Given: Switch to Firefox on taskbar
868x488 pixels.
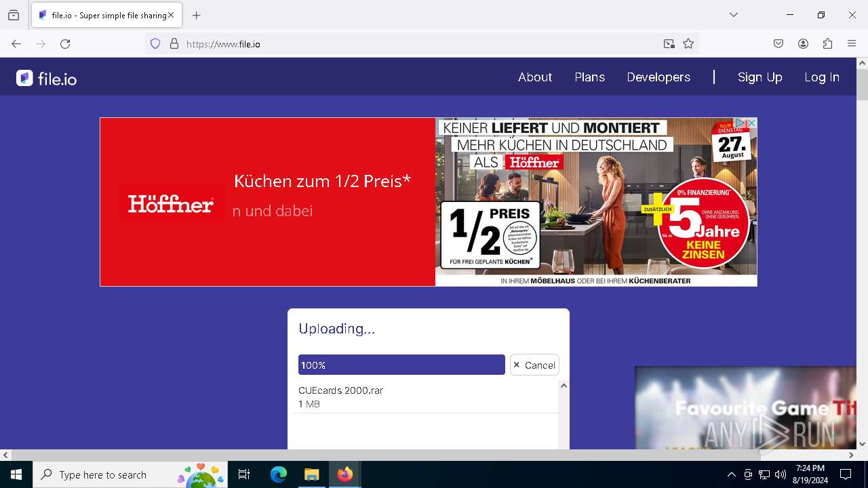Looking at the screenshot, I should tap(345, 474).
